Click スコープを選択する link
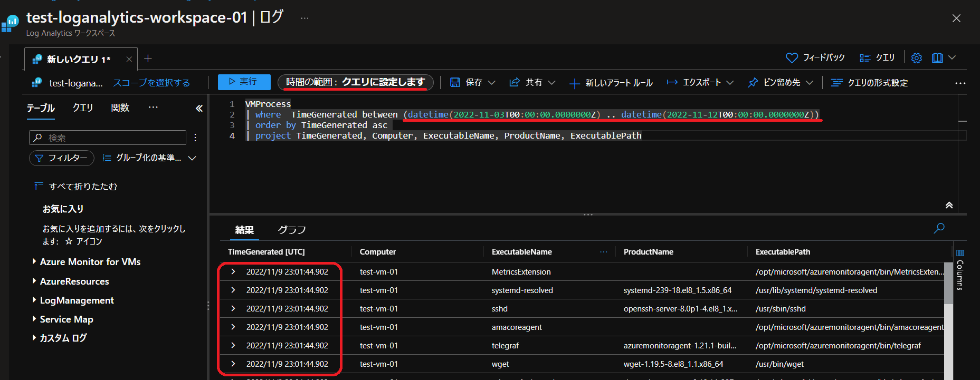Viewport: 980px width, 380px height. tap(151, 83)
